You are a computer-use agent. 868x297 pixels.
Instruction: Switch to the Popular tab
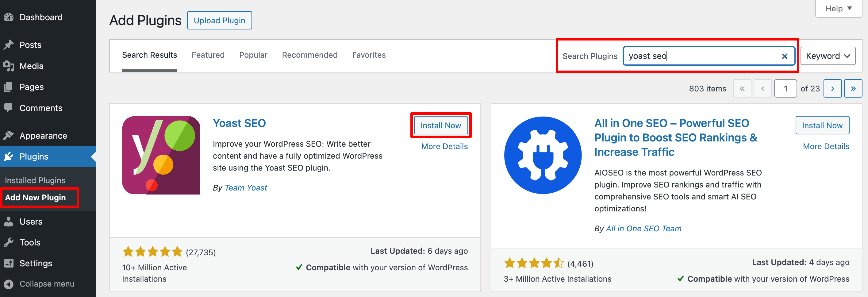(x=253, y=55)
